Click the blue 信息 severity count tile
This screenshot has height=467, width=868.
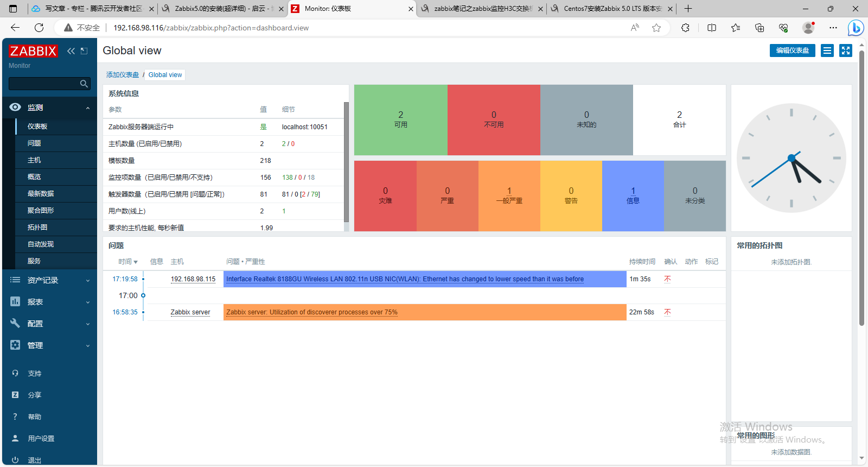coord(633,196)
